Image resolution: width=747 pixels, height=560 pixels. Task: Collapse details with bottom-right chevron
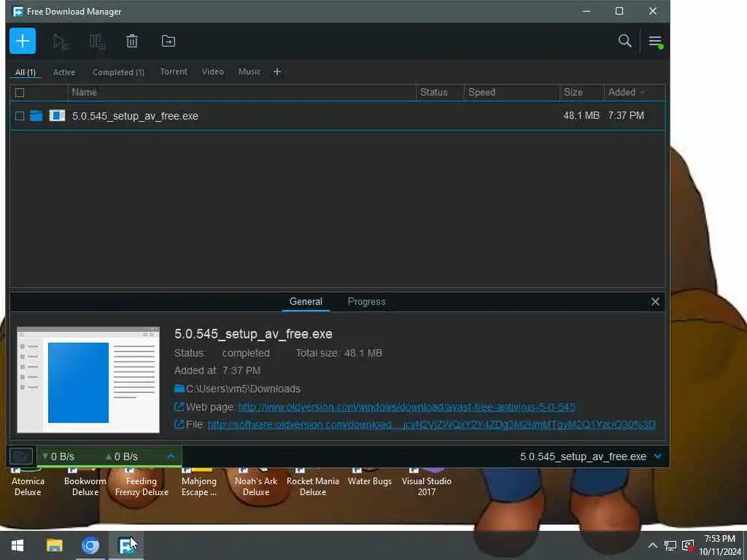coord(658,456)
